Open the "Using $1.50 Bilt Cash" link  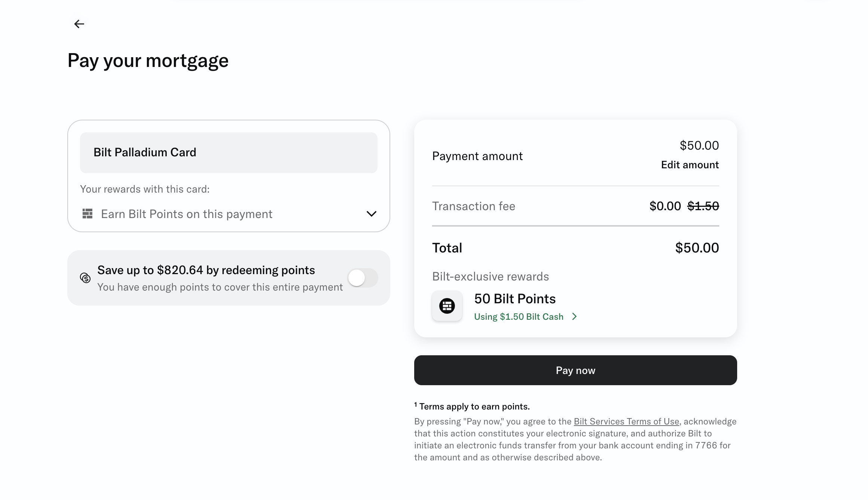pos(518,317)
